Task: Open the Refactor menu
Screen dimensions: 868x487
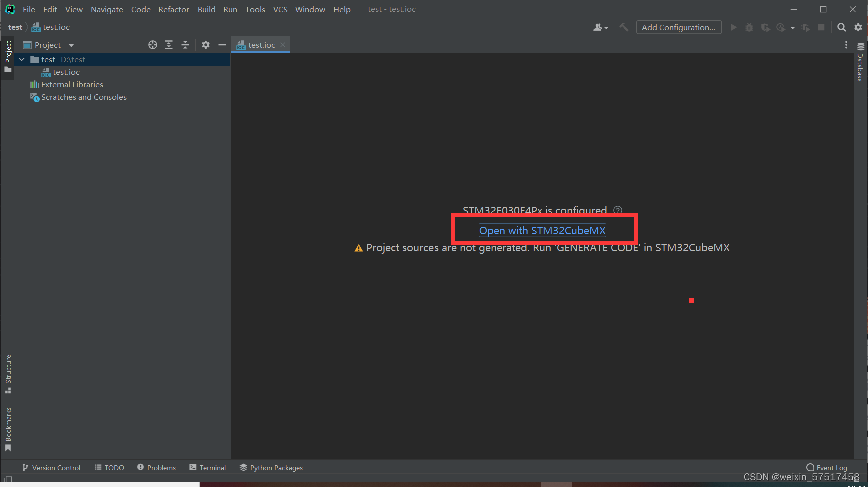Action: [173, 9]
